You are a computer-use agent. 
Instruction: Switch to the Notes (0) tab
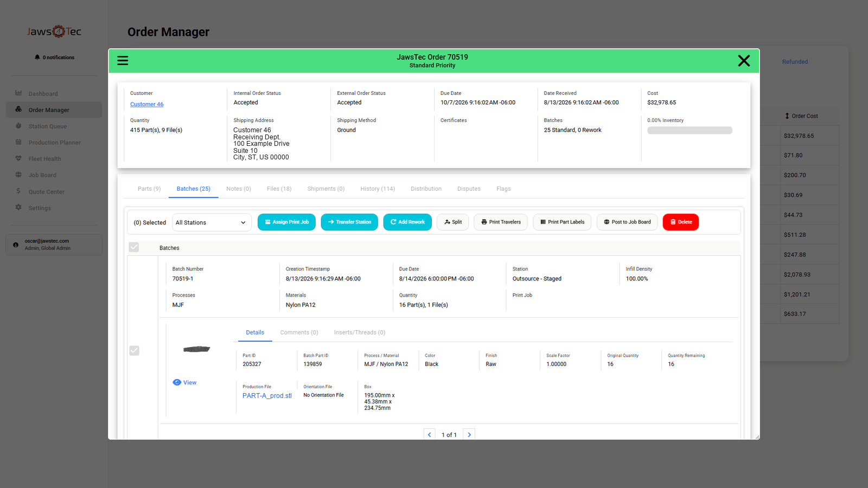(x=239, y=189)
